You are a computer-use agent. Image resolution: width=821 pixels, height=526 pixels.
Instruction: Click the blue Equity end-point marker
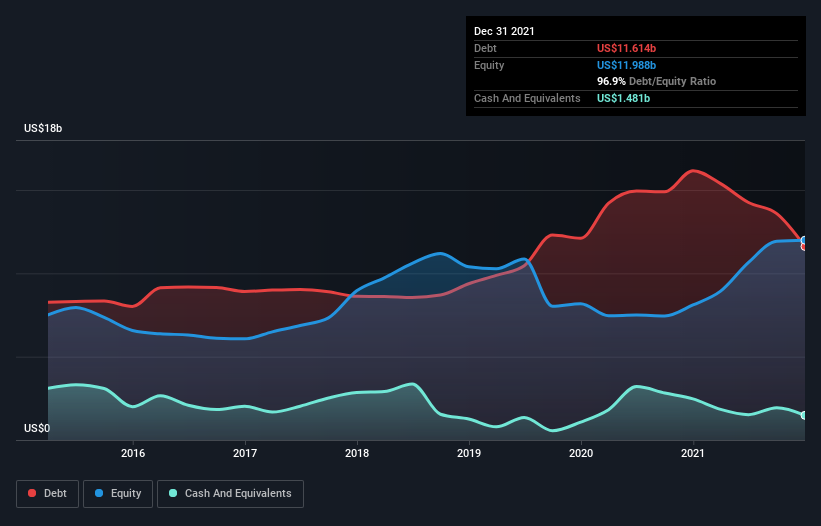pyautogui.click(x=804, y=240)
